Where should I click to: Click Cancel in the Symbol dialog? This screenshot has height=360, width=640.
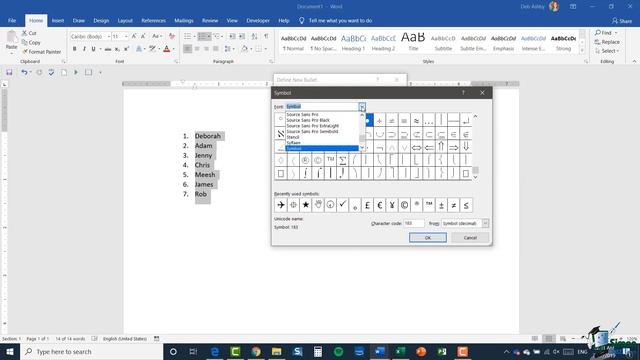(470, 238)
